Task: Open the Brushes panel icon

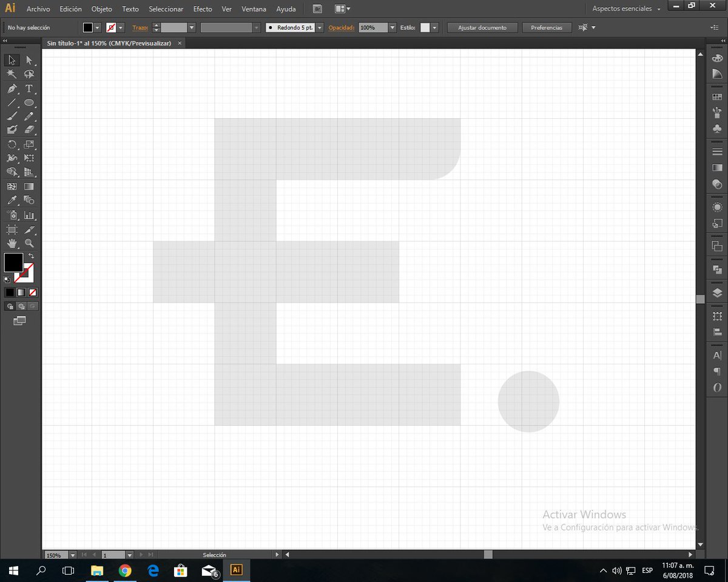Action: coord(717,112)
